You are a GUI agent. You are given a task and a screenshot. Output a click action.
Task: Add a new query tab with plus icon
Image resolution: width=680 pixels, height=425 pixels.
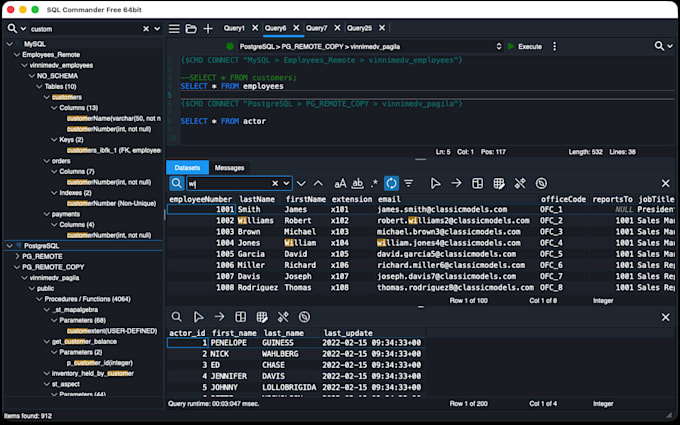(x=208, y=29)
